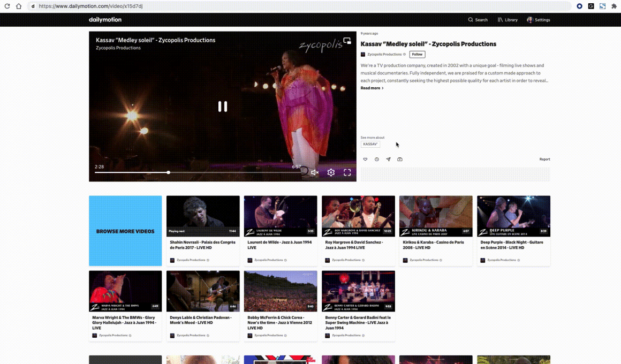Toggle picture-in-picture mode on the video
Screen dimensions: 621x364
(347, 41)
